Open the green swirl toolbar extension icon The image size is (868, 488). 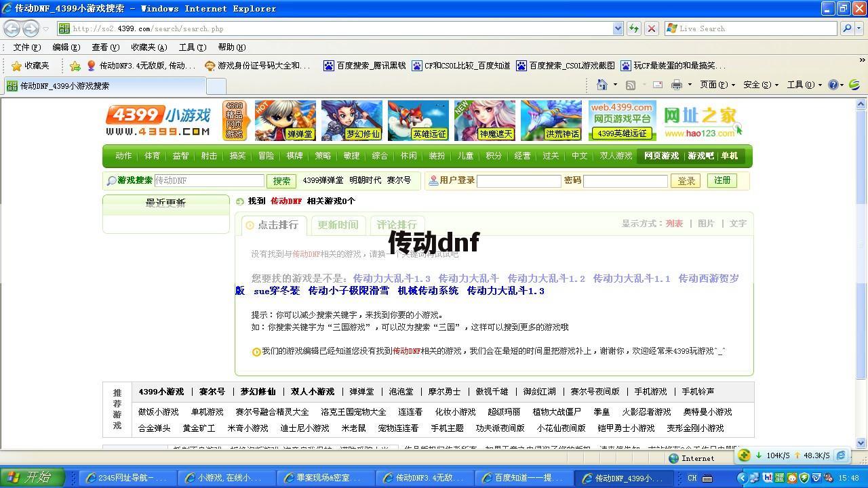click(x=854, y=85)
